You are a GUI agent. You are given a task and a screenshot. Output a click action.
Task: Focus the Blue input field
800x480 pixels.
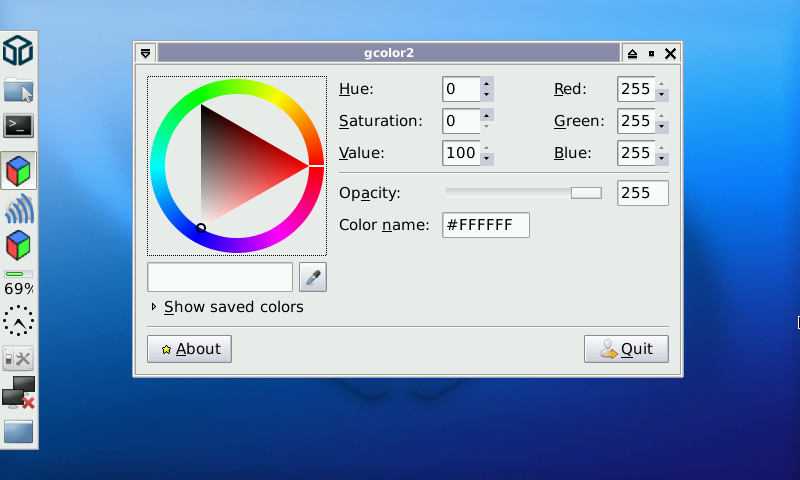pos(636,153)
